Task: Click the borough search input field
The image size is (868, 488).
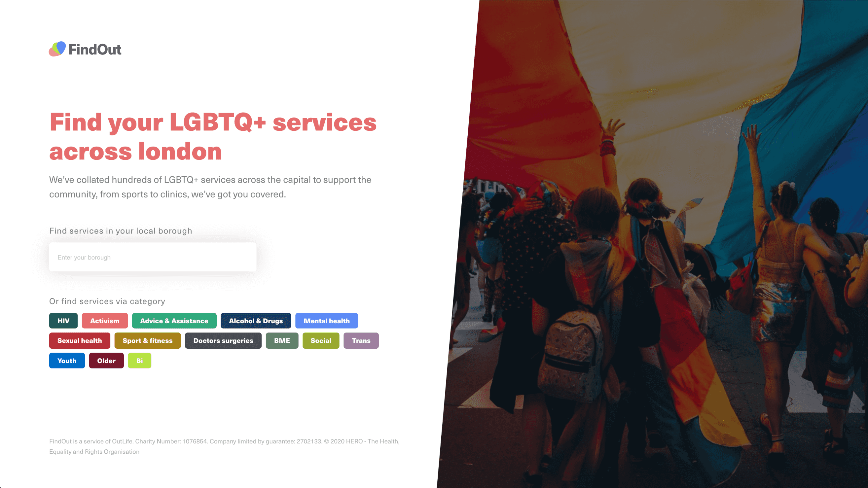Action: pos(153,258)
